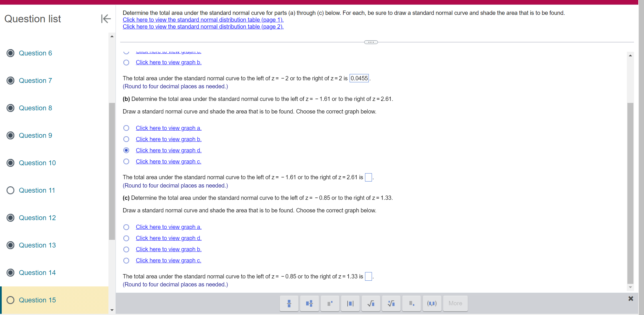
Task: Insert a fraction using the math palette
Action: click(289, 303)
